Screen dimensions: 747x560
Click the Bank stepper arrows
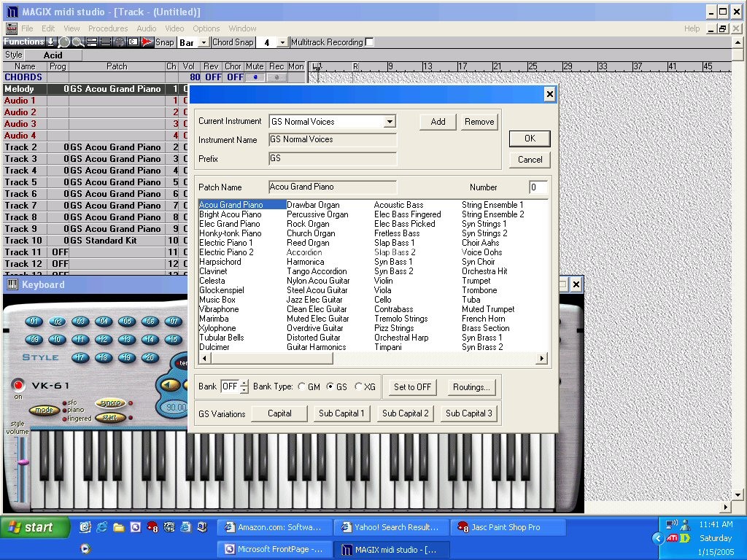pos(244,386)
